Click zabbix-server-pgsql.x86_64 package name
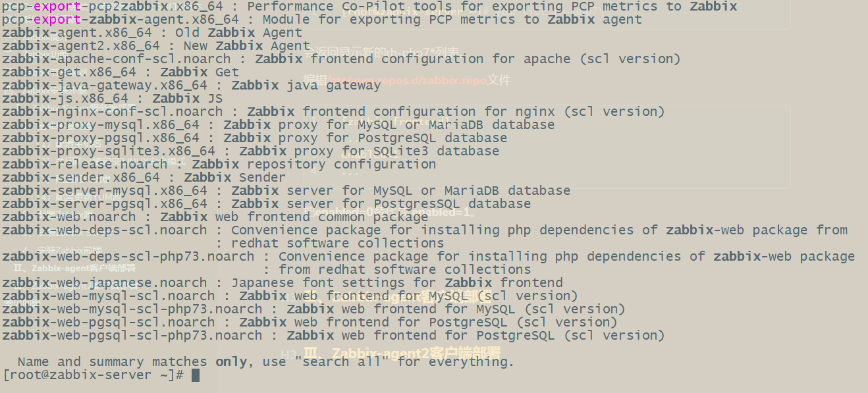The image size is (868, 393). (x=104, y=204)
